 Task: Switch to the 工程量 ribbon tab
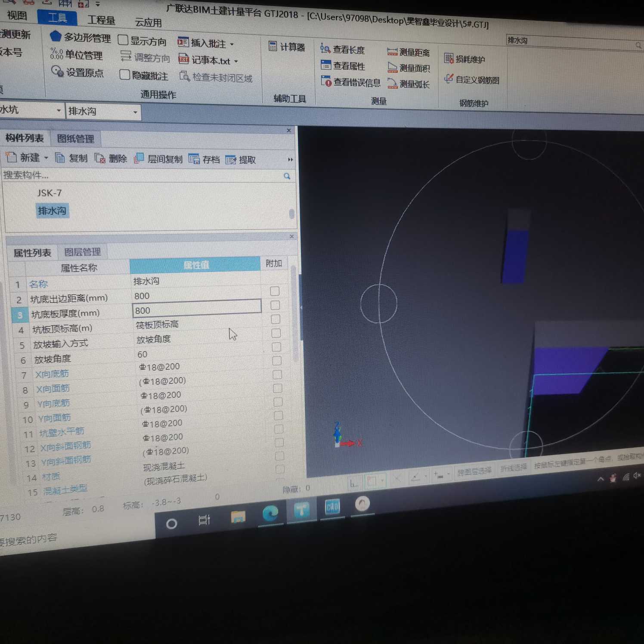(102, 20)
